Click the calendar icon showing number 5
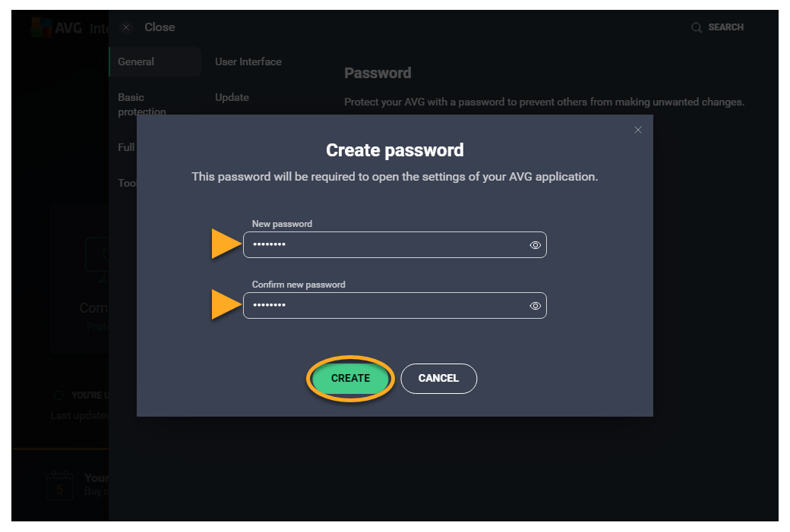This screenshot has width=790, height=532. [x=59, y=485]
